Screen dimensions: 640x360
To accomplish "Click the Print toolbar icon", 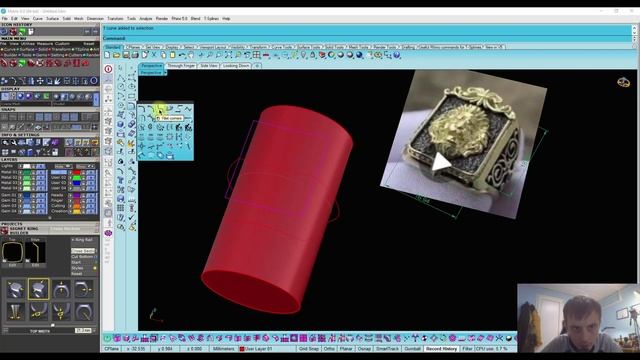I will [135, 55].
